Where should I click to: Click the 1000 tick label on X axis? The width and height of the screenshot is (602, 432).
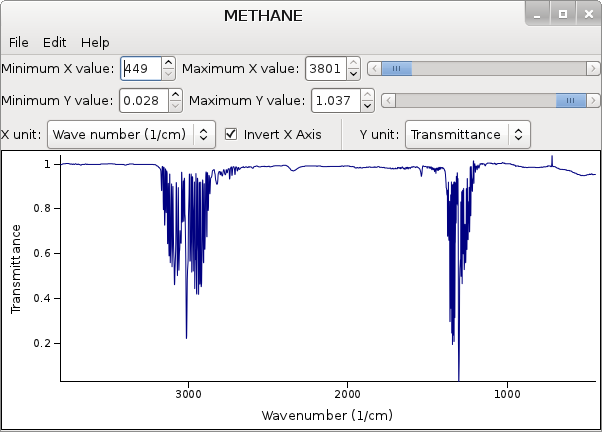pyautogui.click(x=507, y=394)
